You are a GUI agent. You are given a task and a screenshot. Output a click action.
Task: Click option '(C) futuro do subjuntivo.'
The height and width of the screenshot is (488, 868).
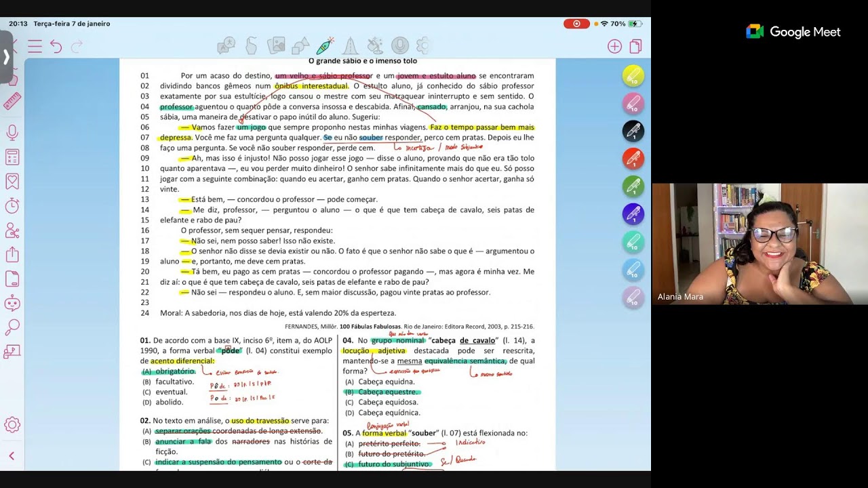388,464
